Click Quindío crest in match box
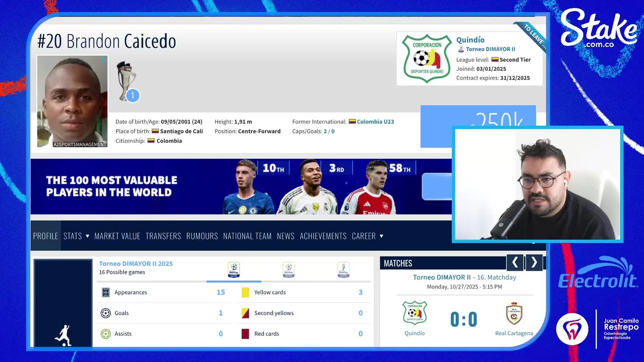 [x=415, y=313]
